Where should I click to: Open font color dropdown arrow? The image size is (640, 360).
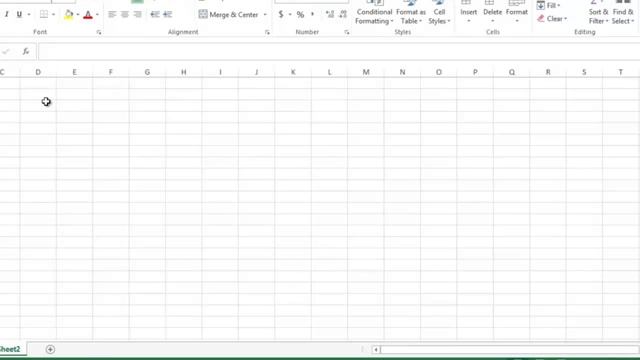pyautogui.click(x=97, y=15)
